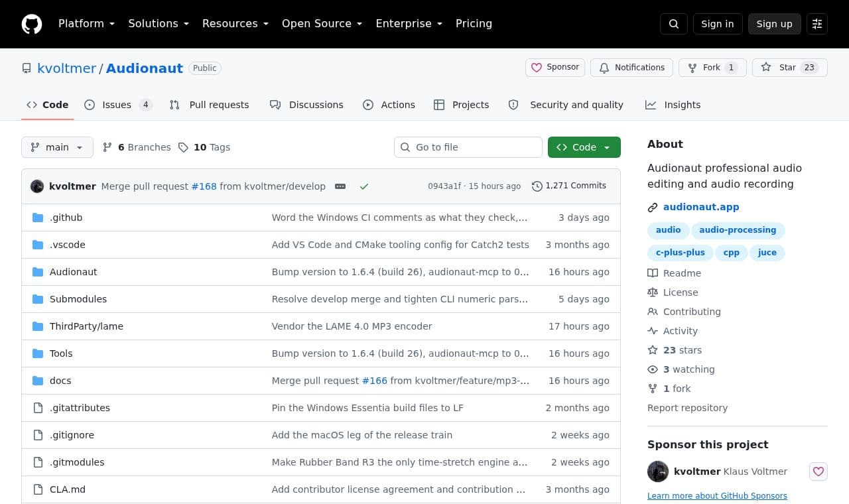The image size is (849, 504).
Task: Expand the Solutions menu
Action: 159,24
